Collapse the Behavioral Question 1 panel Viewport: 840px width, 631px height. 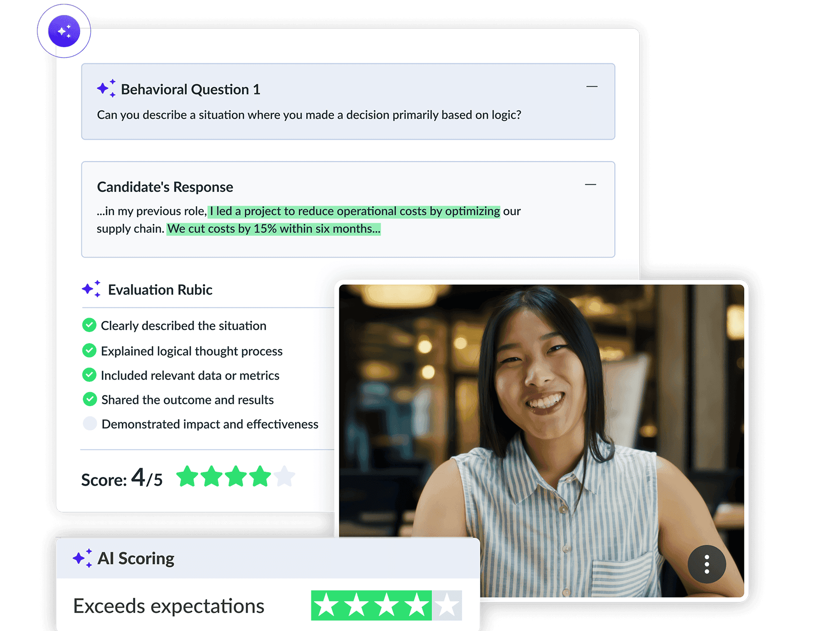(x=591, y=87)
